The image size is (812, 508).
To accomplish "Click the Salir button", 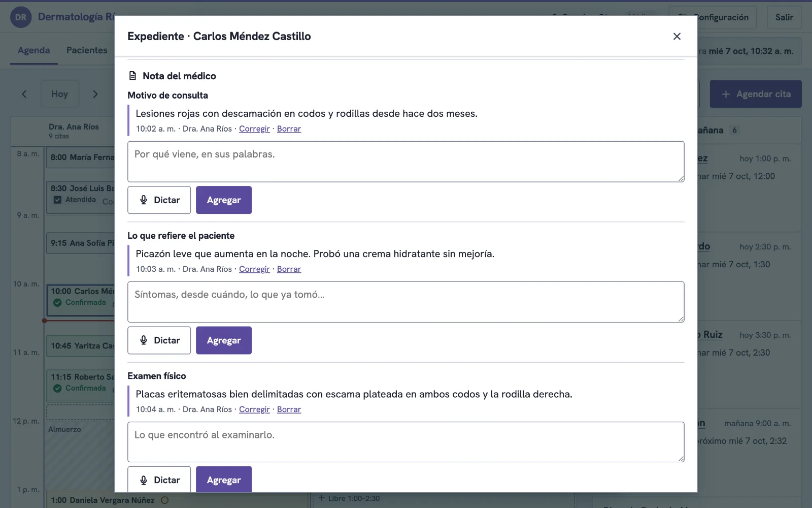I will coord(784,17).
